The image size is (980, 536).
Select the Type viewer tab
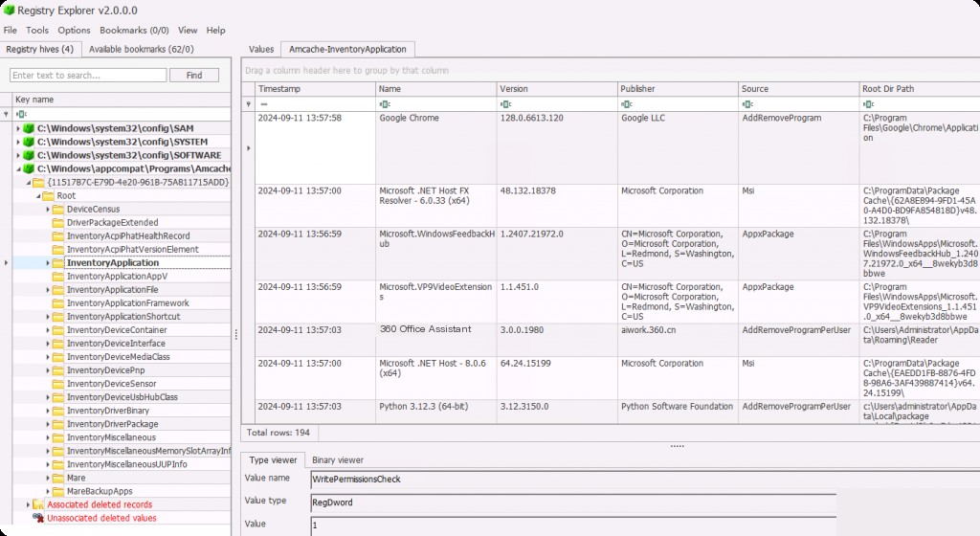click(x=273, y=460)
